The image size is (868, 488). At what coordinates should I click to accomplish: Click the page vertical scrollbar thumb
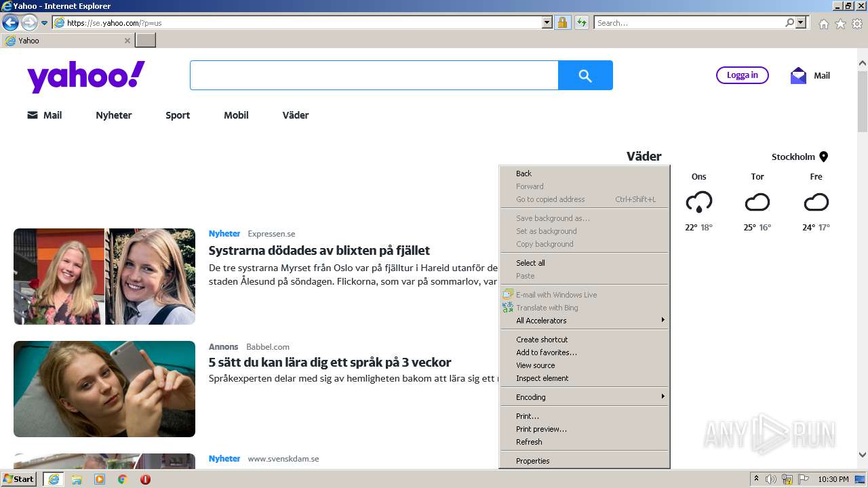pos(863,100)
